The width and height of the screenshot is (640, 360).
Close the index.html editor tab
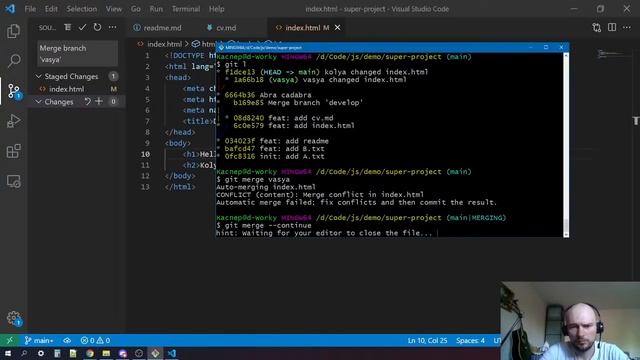(338, 27)
